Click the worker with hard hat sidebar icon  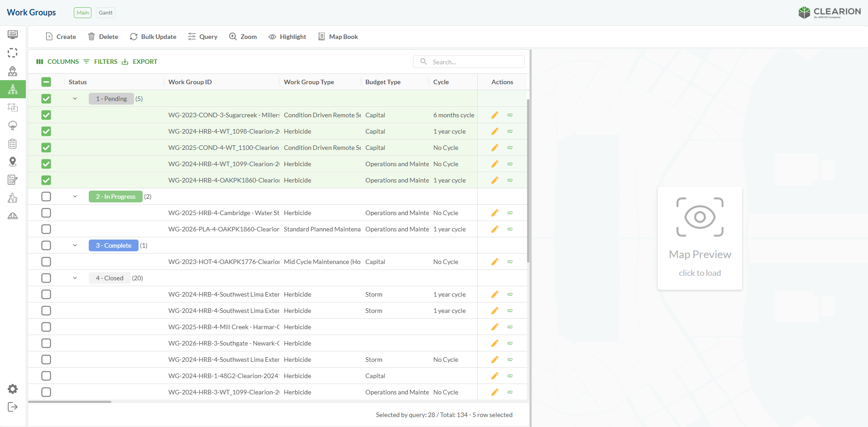tap(13, 71)
